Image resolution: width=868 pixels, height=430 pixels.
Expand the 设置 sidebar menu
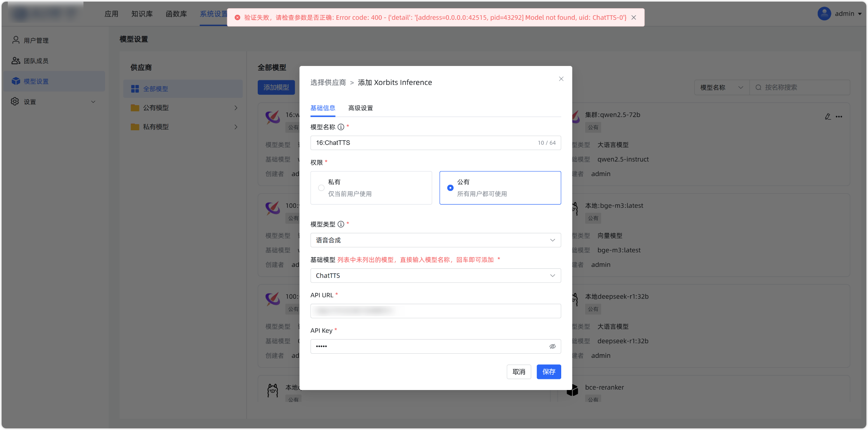click(54, 102)
